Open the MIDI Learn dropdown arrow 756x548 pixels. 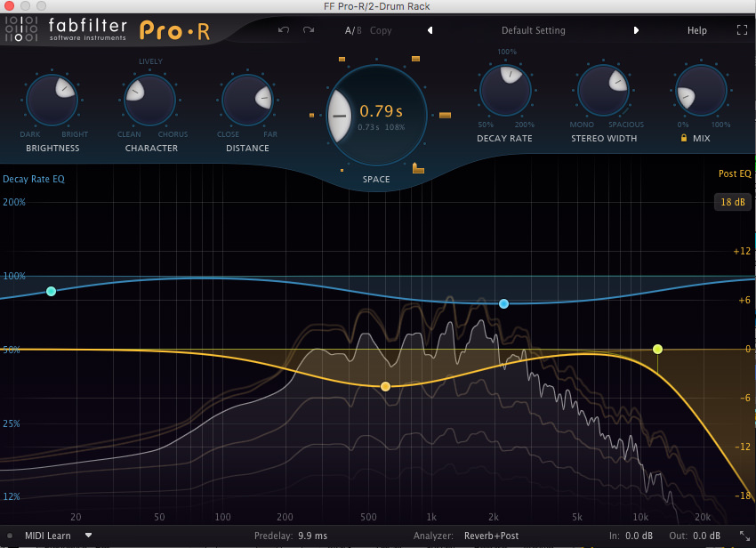[88, 535]
